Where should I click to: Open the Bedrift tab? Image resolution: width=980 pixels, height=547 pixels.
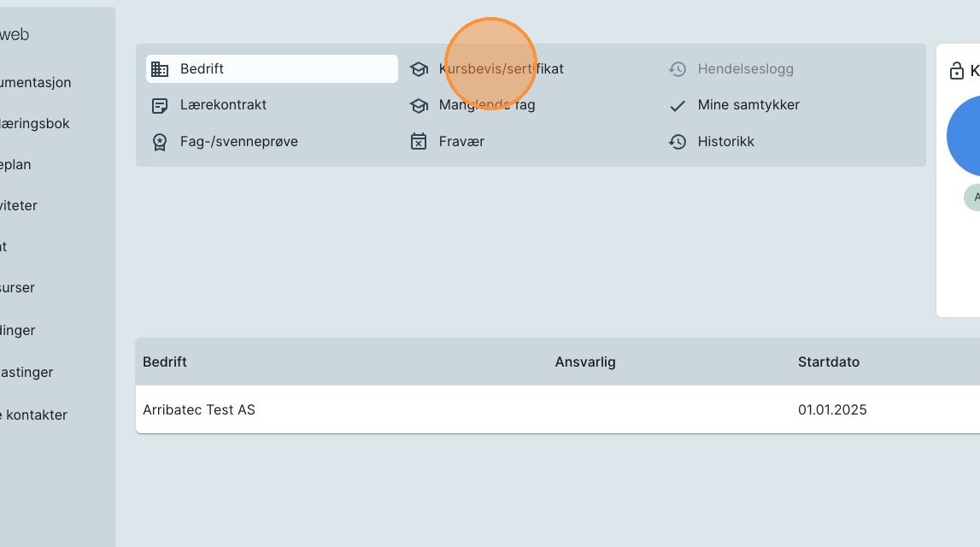point(272,69)
